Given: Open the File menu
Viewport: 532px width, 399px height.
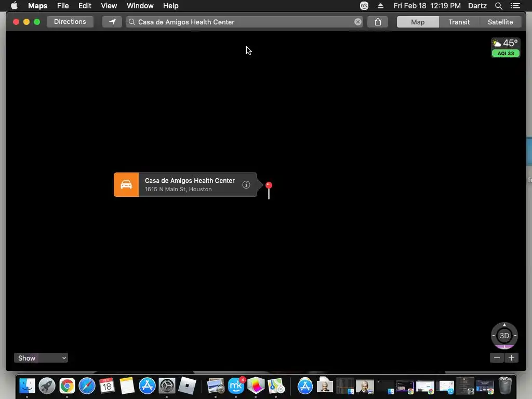Looking at the screenshot, I should click(x=63, y=6).
